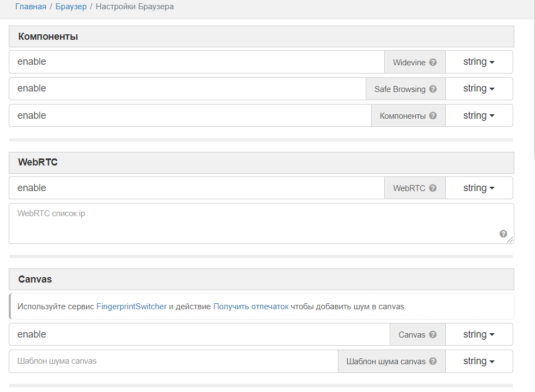Go to Главная breadcrumb link

(30, 7)
